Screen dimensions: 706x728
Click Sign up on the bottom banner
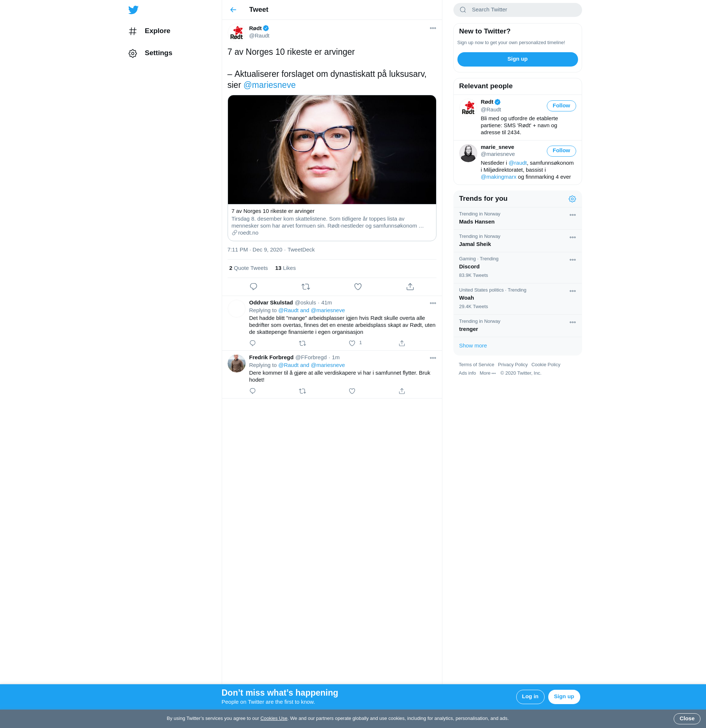[x=564, y=697]
